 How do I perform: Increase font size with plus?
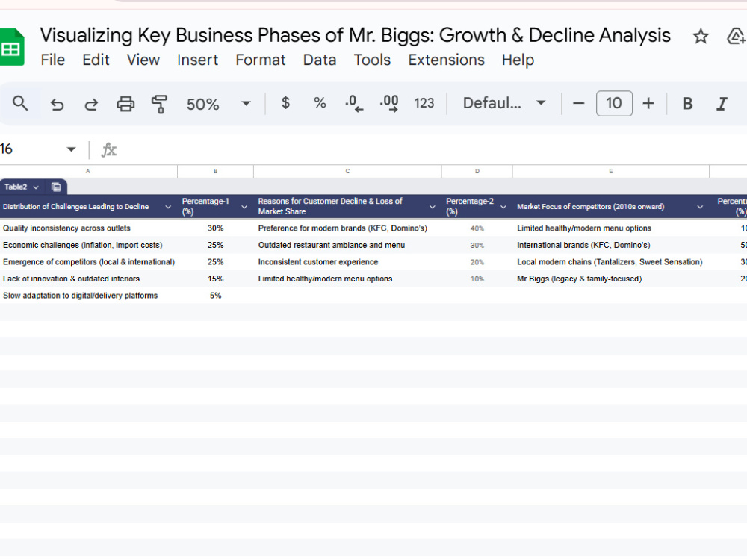click(648, 103)
